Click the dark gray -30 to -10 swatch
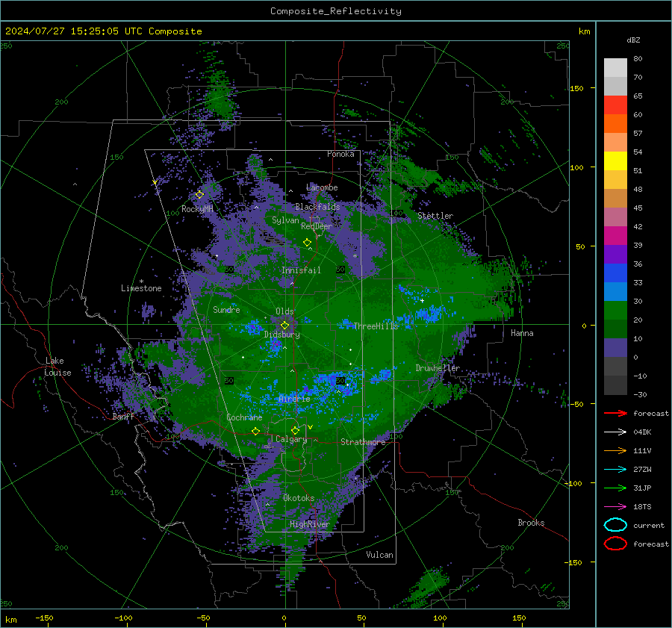 (615, 385)
